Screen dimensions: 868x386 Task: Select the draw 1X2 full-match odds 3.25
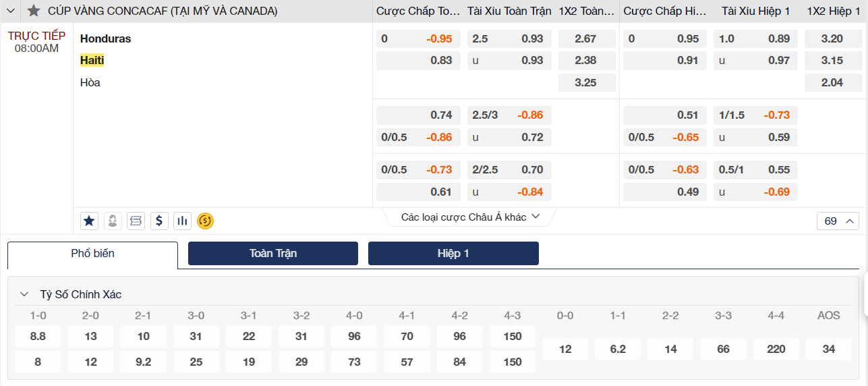585,83
